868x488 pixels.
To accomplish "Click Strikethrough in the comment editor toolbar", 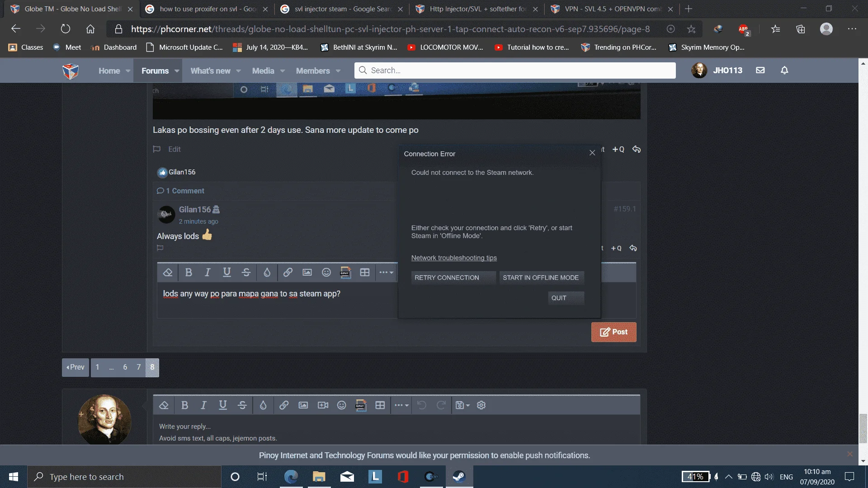I will [246, 272].
